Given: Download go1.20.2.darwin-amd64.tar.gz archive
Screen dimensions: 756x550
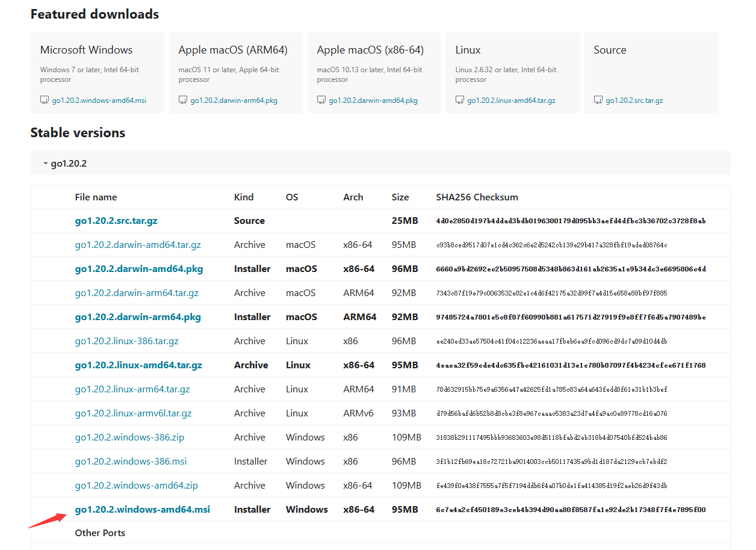Looking at the screenshot, I should 138,245.
